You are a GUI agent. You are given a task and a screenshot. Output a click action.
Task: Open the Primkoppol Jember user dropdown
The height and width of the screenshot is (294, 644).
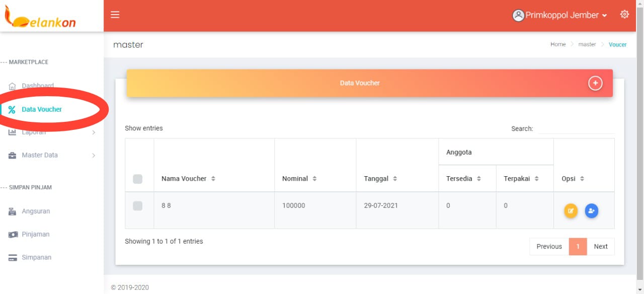point(560,15)
